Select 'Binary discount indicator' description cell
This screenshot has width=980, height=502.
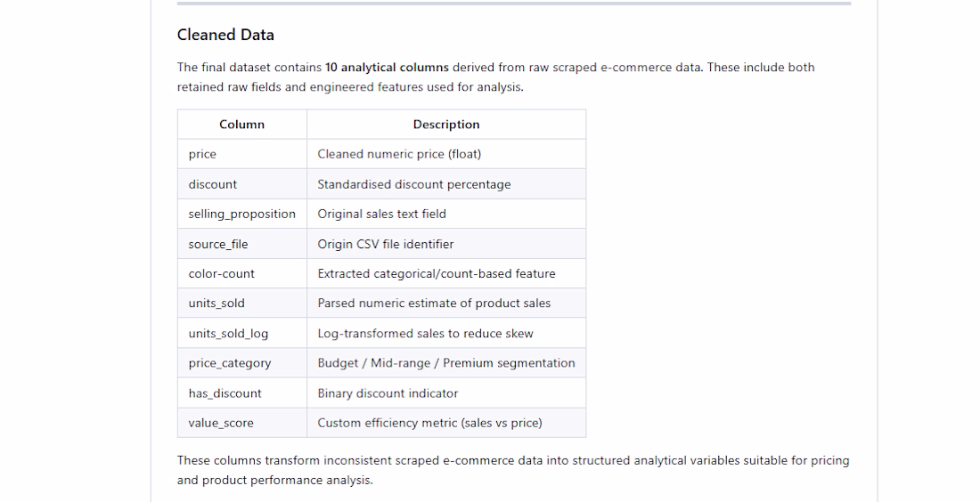pos(446,393)
